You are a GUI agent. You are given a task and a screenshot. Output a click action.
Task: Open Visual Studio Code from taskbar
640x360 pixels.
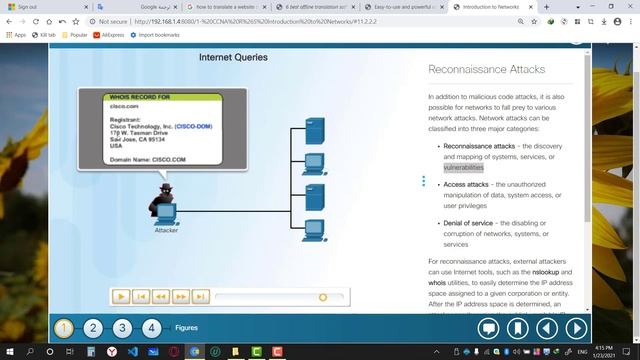[133, 351]
